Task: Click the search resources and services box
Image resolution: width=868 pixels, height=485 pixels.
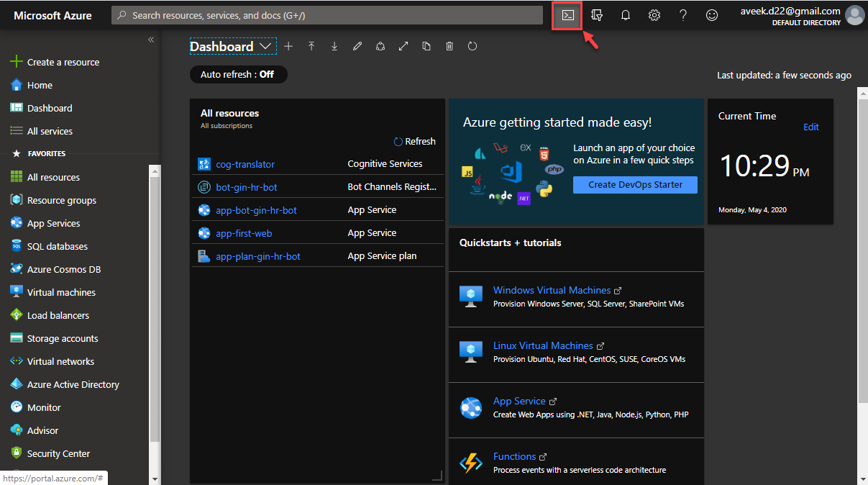Action: click(x=327, y=15)
